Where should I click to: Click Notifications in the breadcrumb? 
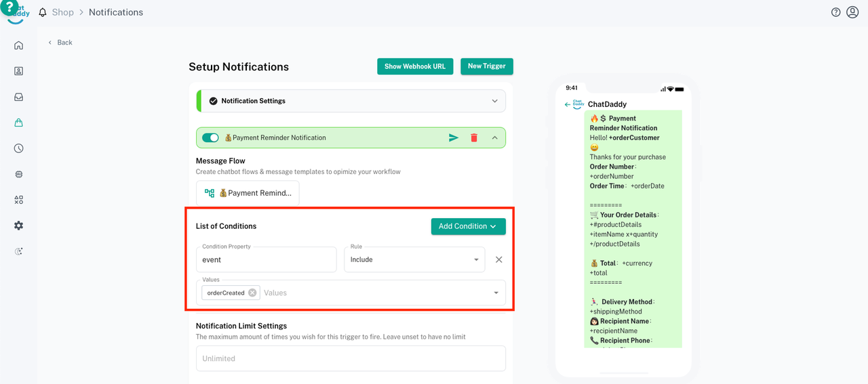pos(116,12)
